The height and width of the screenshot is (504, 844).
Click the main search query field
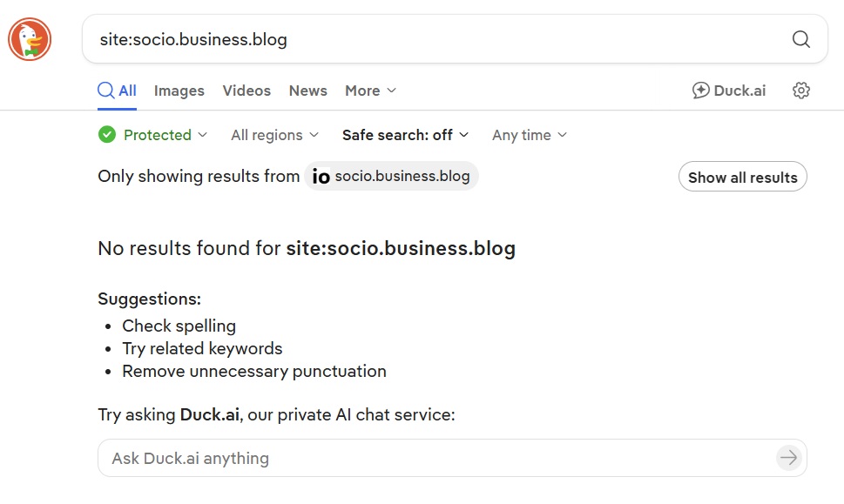tap(436, 39)
